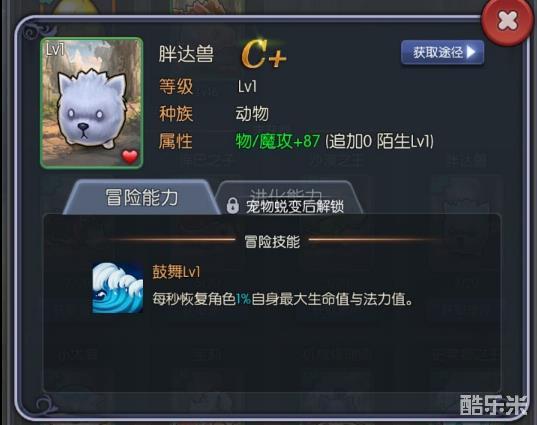Click the C+ grade badge
The image size is (537, 425).
click(263, 54)
